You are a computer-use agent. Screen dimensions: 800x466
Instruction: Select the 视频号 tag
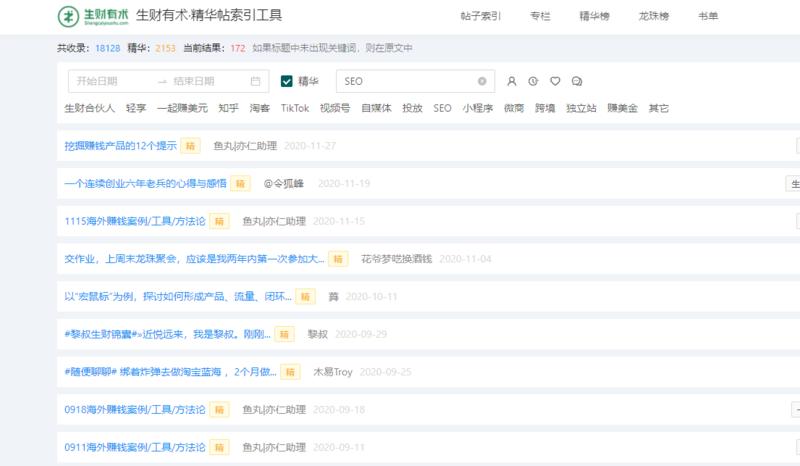pyautogui.click(x=335, y=108)
